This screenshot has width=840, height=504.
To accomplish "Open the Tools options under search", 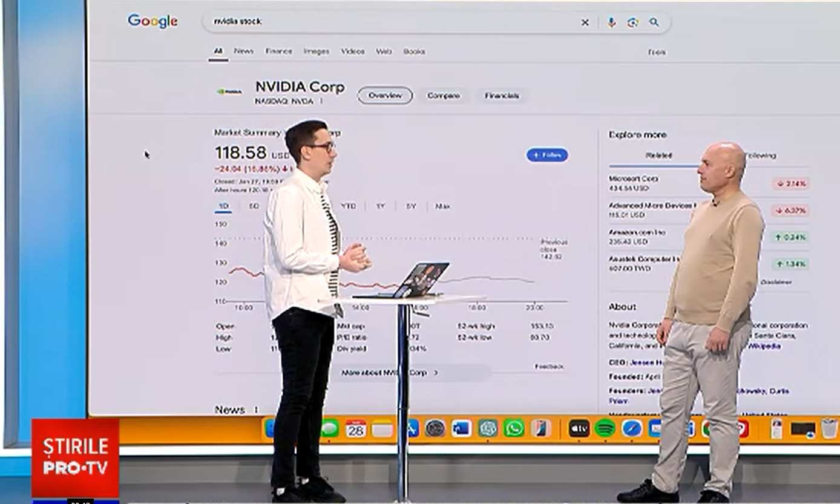I will point(657,53).
